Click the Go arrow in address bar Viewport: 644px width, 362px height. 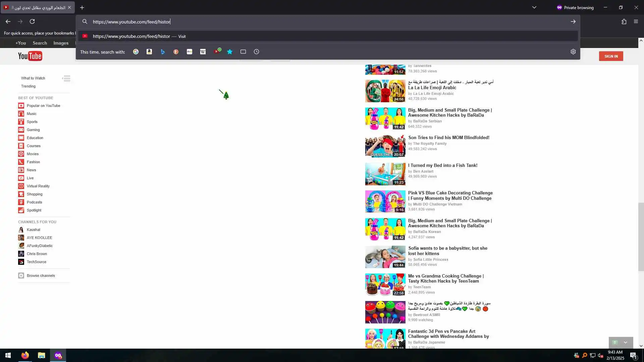tap(573, 21)
